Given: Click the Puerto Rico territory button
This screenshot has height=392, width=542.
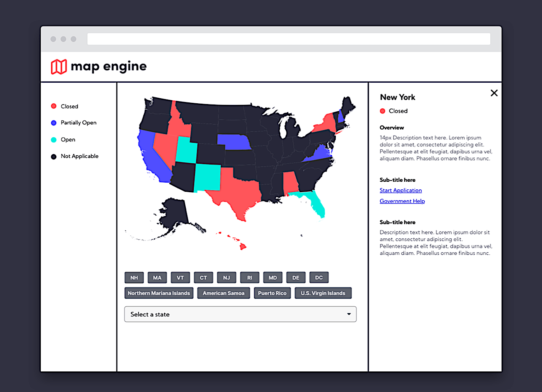Looking at the screenshot, I should (272, 293).
